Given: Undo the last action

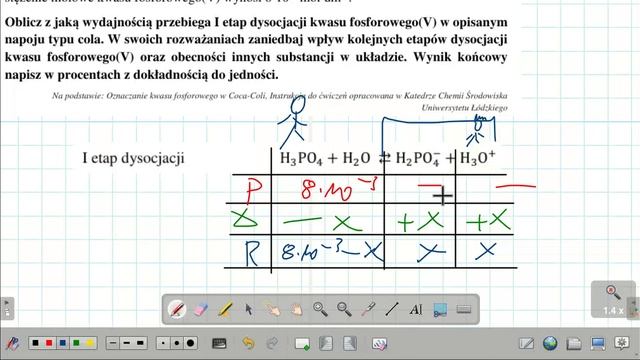Looking at the screenshot, I should [x=248, y=343].
